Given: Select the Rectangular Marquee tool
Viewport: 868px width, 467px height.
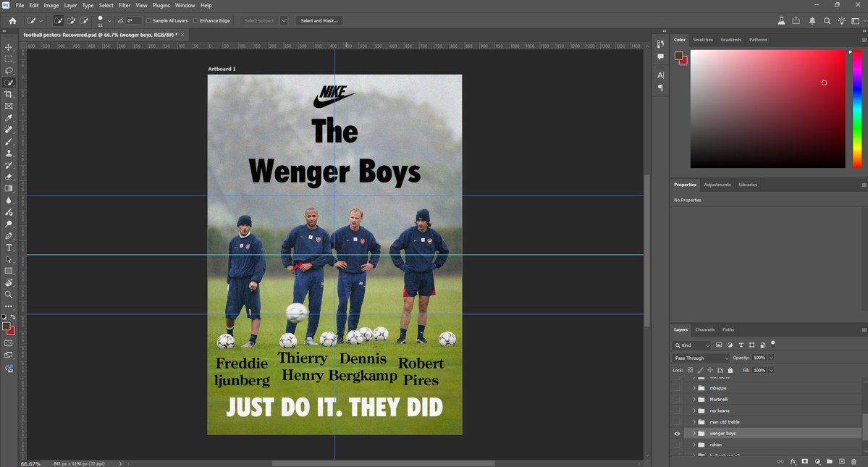Looking at the screenshot, I should pyautogui.click(x=8, y=59).
